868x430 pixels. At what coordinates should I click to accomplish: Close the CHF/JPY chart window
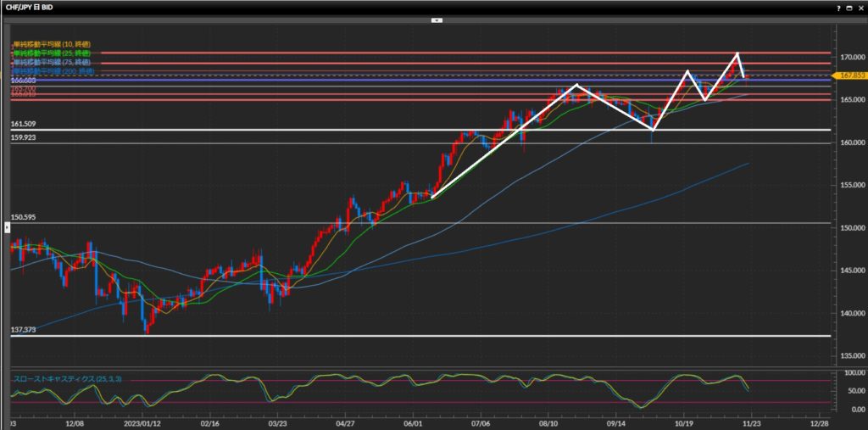click(x=860, y=7)
